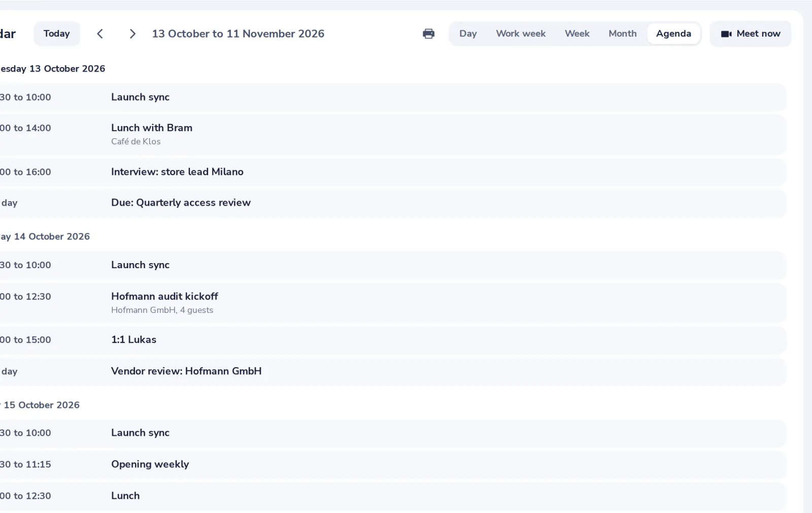This screenshot has height=513, width=812.
Task: Open the Lunch event on 15 October
Action: click(393, 496)
